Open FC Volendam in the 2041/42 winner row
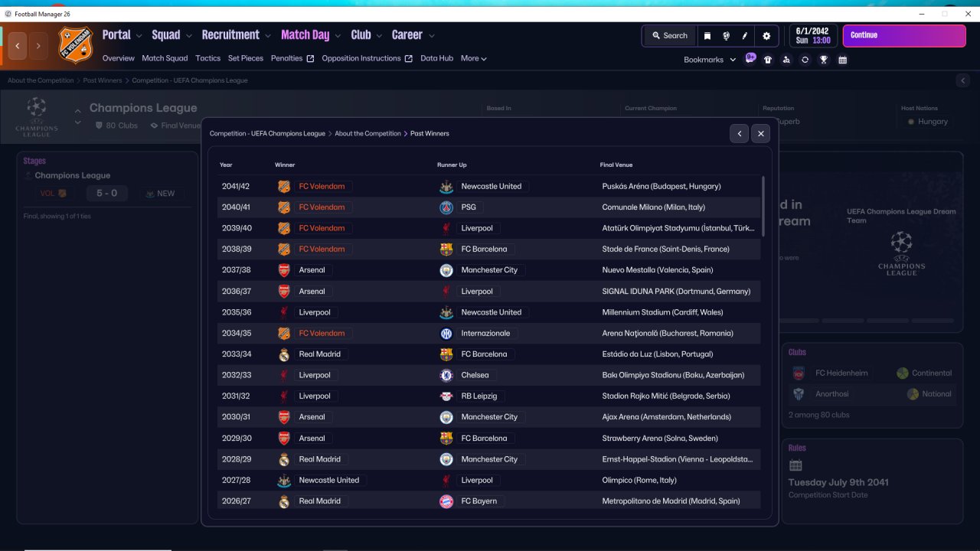980x551 pixels. pos(322,186)
